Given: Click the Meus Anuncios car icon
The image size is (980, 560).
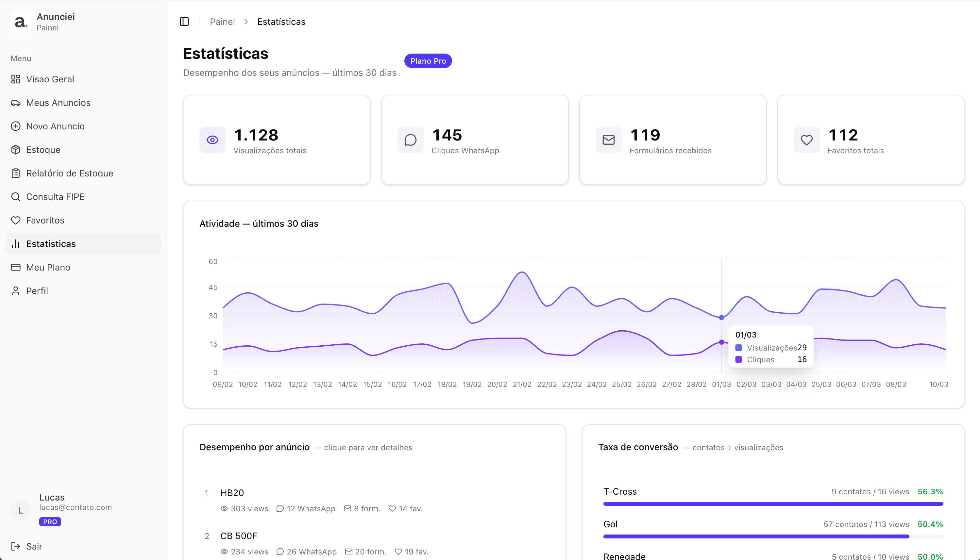Looking at the screenshot, I should [16, 102].
